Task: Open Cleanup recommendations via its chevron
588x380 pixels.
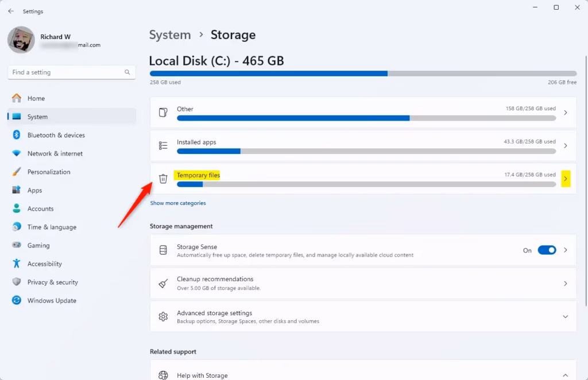Action: [566, 284]
